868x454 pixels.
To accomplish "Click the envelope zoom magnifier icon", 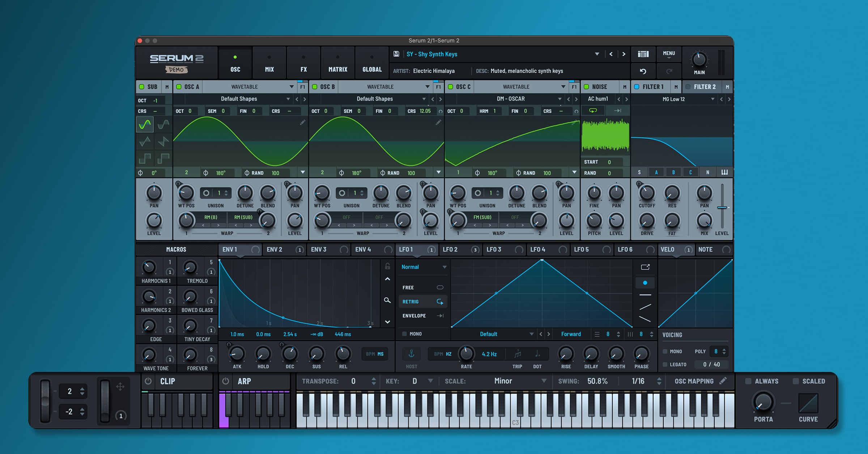I will 387,300.
